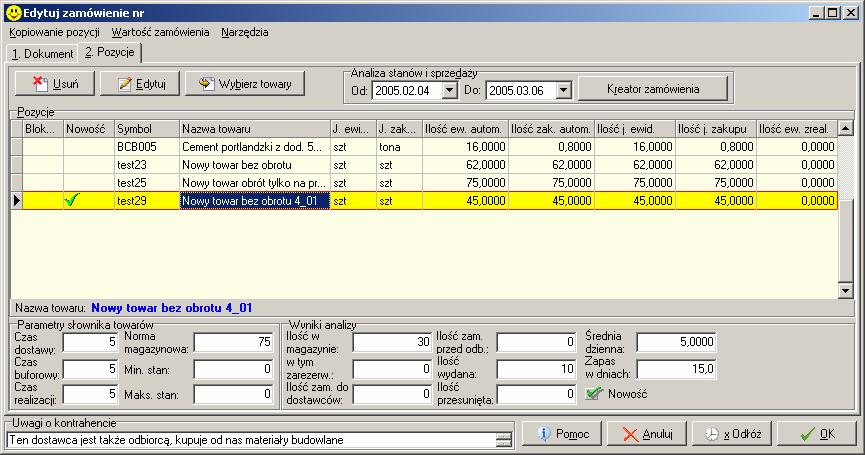The width and height of the screenshot is (865, 455).
Task: Click the Czas realizacji field
Action: (90, 394)
